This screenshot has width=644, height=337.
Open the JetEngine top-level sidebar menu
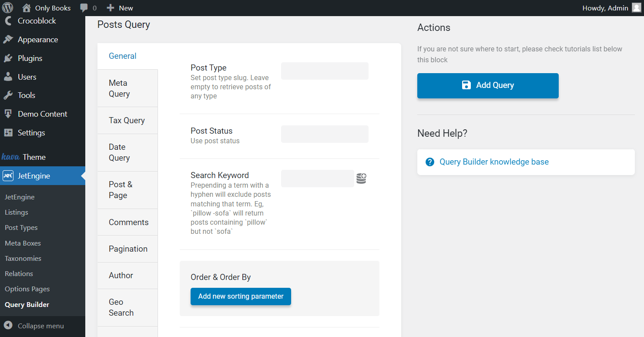pos(43,176)
